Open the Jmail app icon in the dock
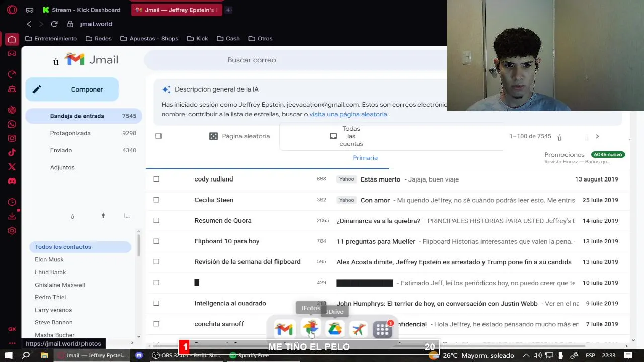Image resolution: width=644 pixels, height=362 pixels. tap(284, 329)
